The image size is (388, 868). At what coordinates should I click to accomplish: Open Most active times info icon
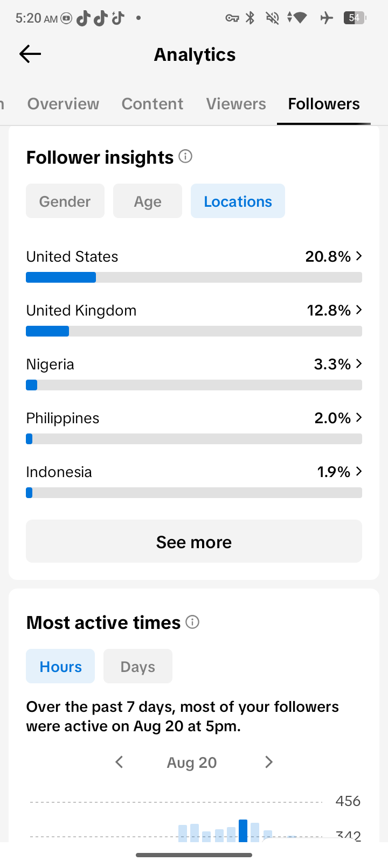tap(192, 622)
